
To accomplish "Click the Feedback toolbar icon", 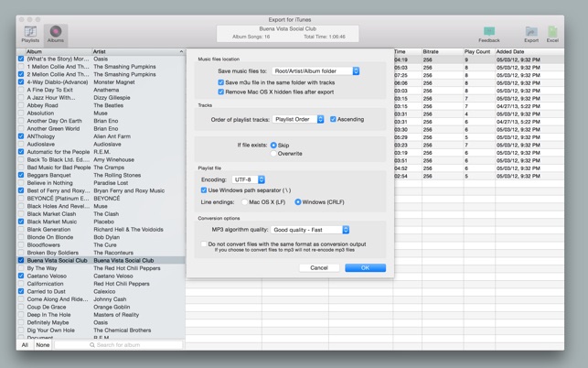I will 488,34.
